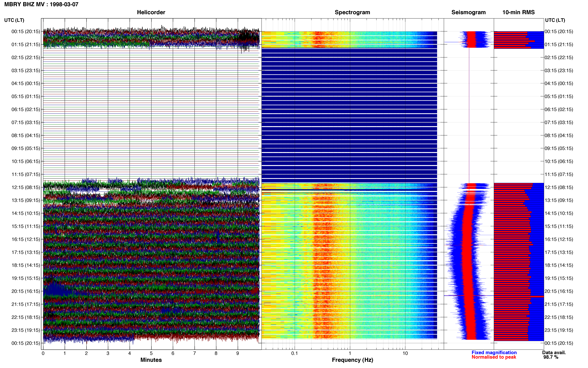Click helicorder minute tick label '0'
Screen dimensions: 588x368
[43, 353]
